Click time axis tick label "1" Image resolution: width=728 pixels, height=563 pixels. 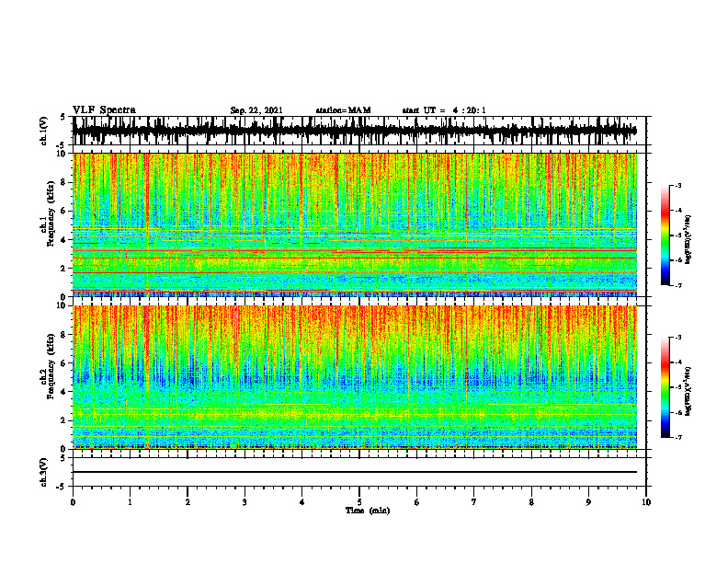coord(130,502)
